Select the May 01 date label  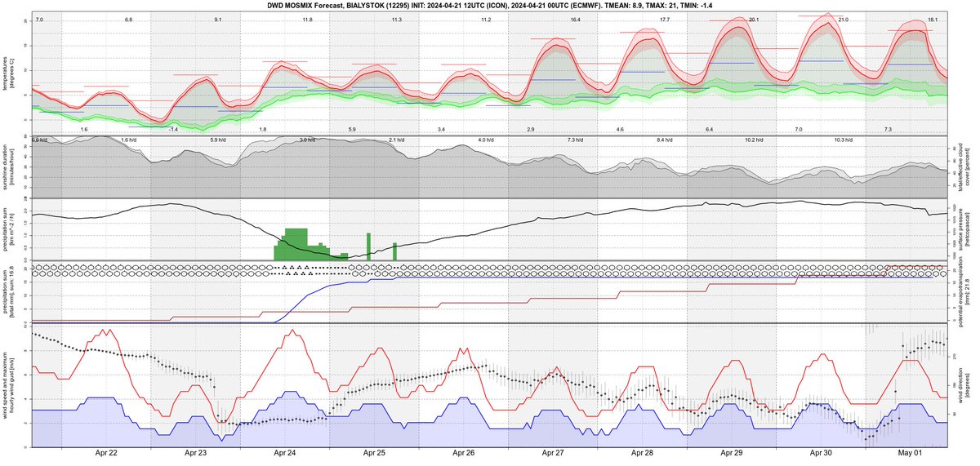point(910,453)
